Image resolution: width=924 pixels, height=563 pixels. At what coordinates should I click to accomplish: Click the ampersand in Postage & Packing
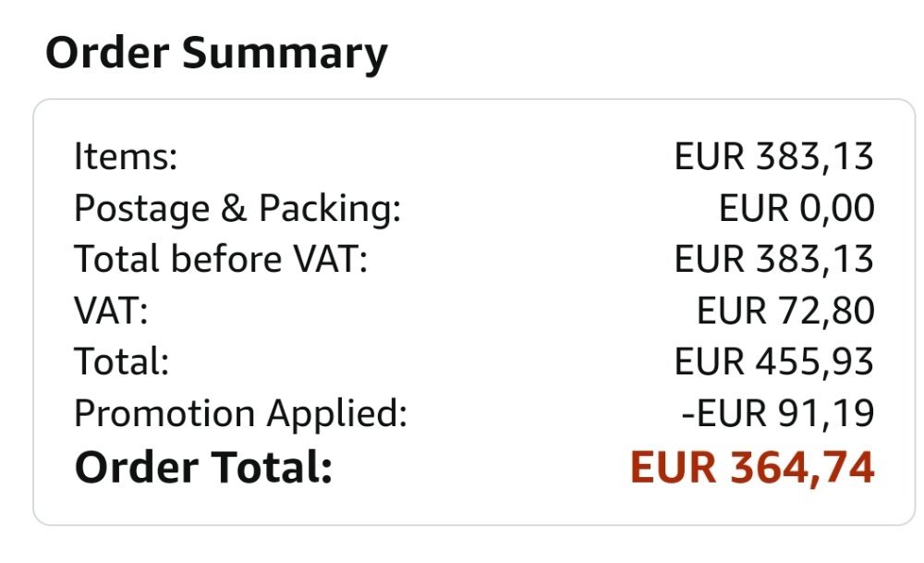pos(234,209)
